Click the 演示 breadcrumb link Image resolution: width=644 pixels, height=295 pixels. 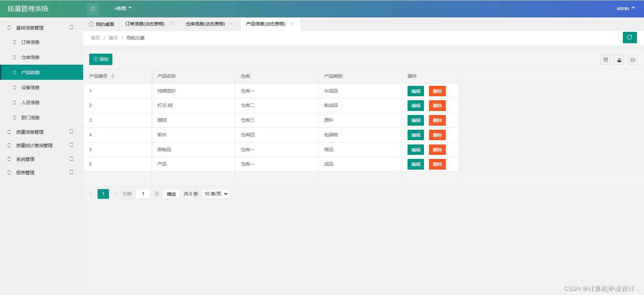point(113,38)
